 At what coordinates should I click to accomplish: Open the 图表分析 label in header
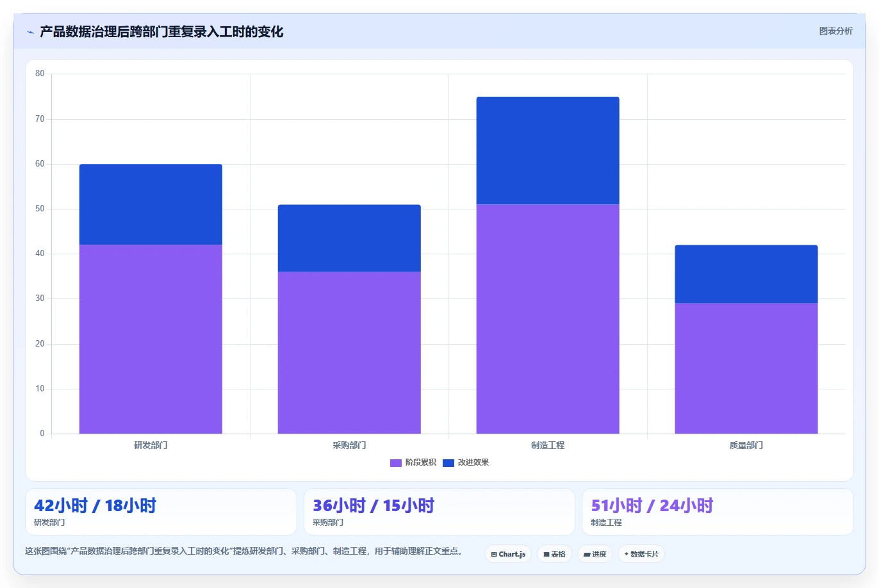coord(835,31)
